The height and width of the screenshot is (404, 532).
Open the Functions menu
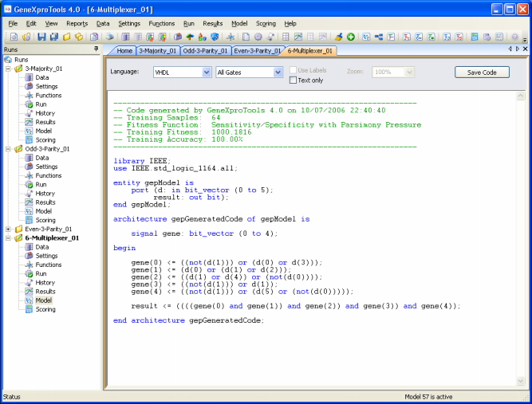[161, 23]
